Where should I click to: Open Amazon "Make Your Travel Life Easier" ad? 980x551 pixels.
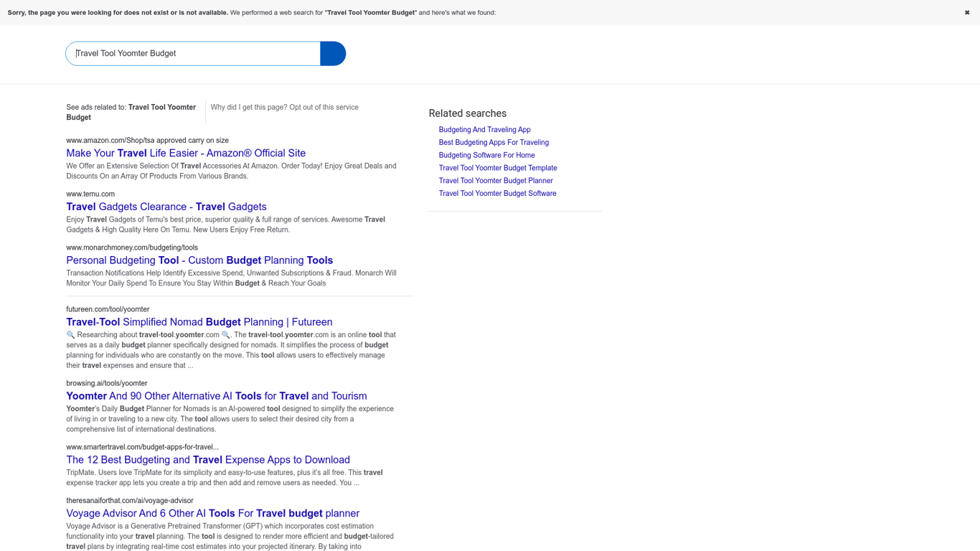tap(186, 154)
